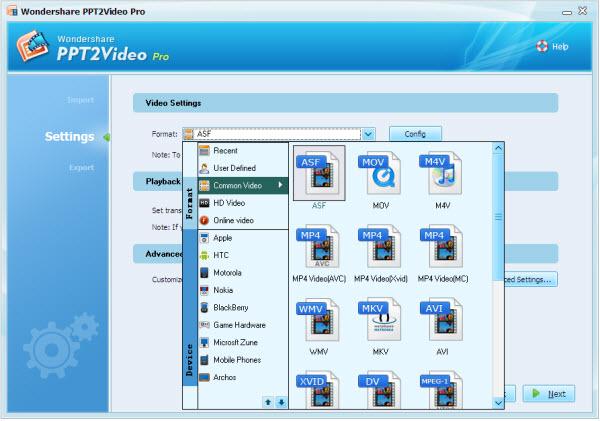Choose the MOV QuickTime format icon
Viewport: 600px width, 421px height.
point(380,173)
